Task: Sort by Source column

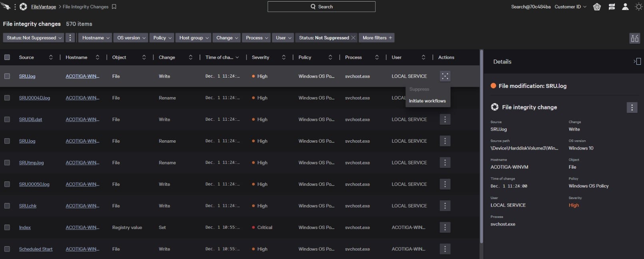Action: pos(51,58)
